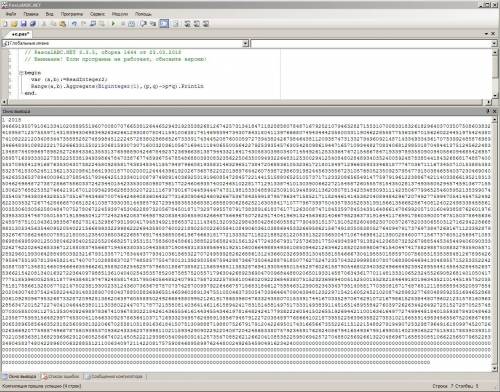500x392 pixels.
Task: Switch to the Список ошибок tab
Action: tap(61, 377)
